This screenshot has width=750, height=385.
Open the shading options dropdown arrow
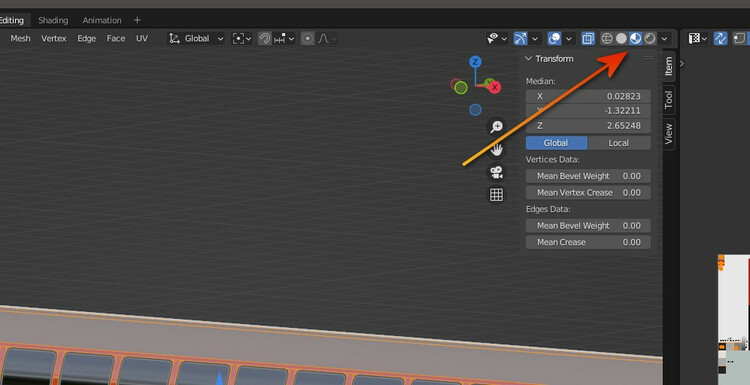tap(664, 39)
